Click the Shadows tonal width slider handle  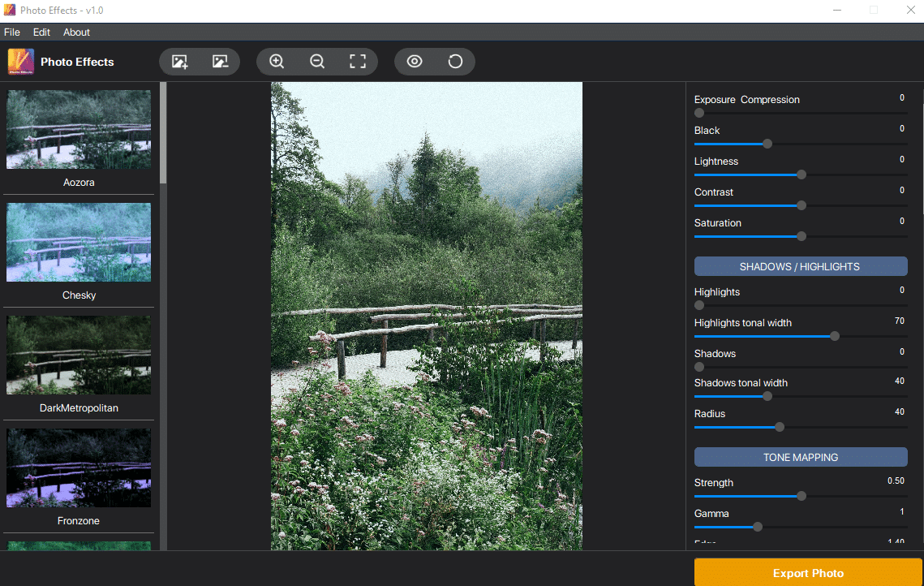767,396
